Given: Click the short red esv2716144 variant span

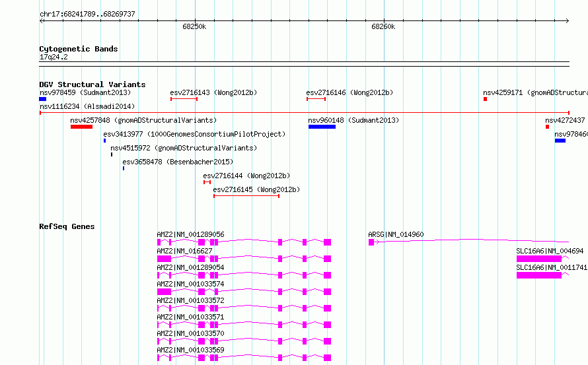Looking at the screenshot, I should [207, 182].
